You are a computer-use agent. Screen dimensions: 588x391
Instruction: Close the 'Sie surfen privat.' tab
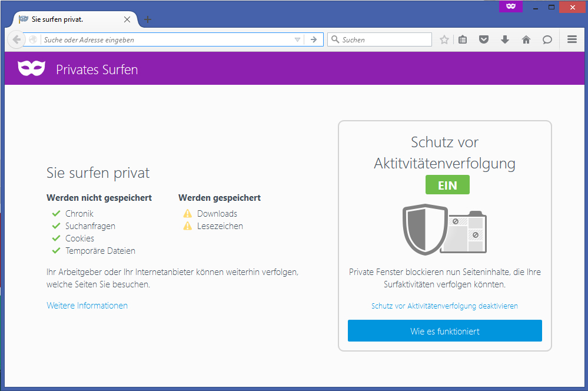click(x=127, y=19)
